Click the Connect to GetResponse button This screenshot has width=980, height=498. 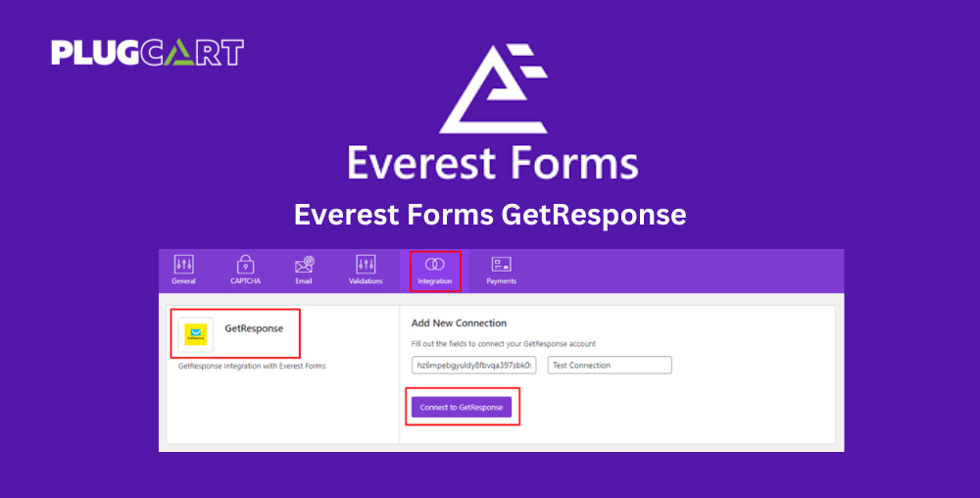(x=462, y=408)
